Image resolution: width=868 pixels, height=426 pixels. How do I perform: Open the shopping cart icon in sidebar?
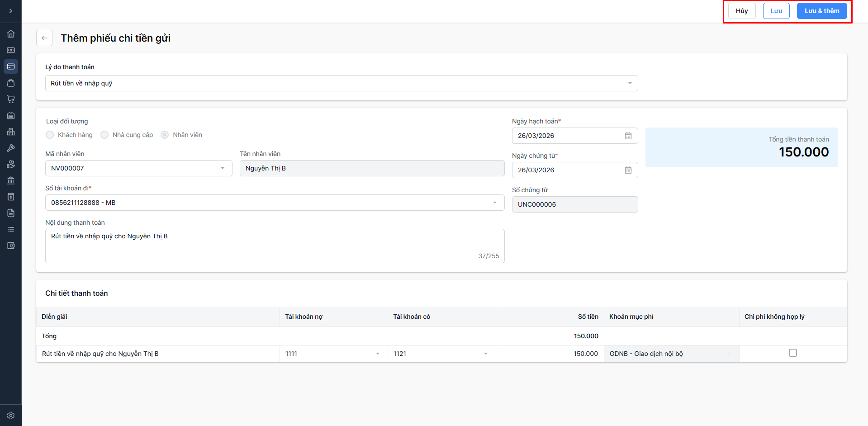[x=11, y=99]
